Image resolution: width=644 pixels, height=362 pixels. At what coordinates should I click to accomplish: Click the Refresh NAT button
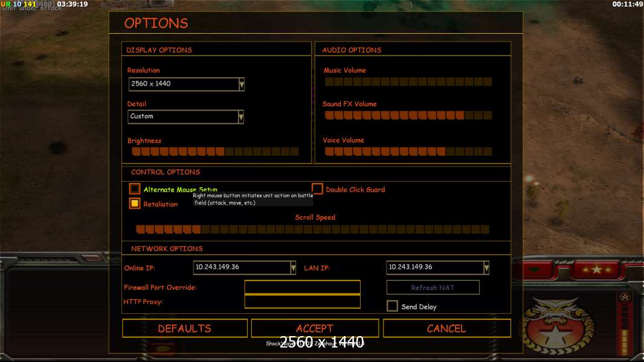[433, 287]
